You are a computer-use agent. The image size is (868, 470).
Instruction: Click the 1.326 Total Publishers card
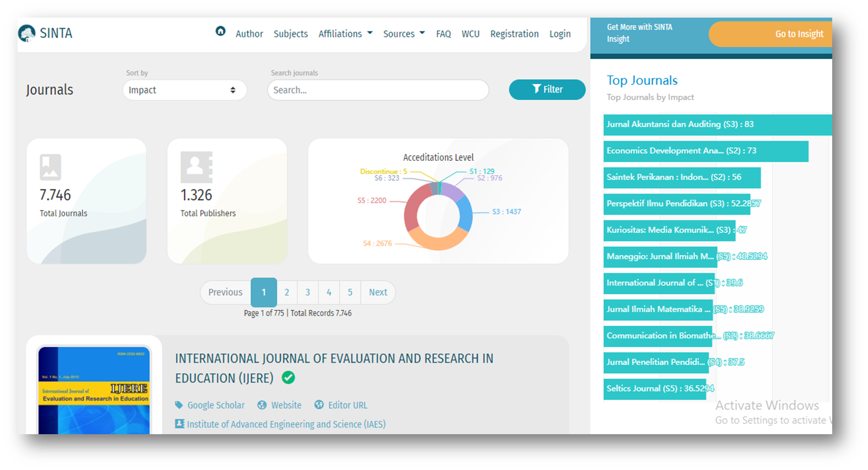[227, 201]
